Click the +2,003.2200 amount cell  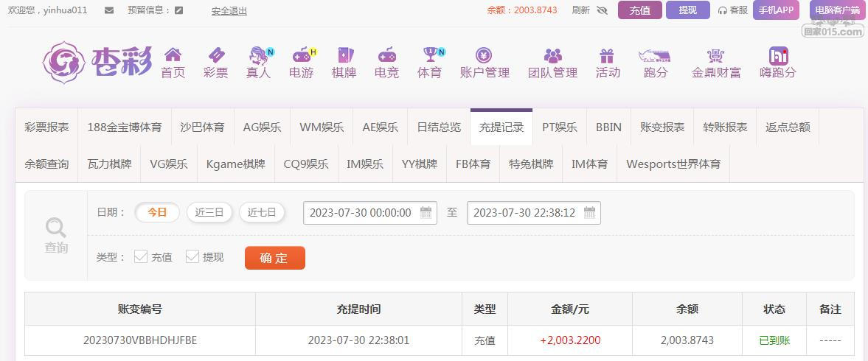(x=570, y=340)
